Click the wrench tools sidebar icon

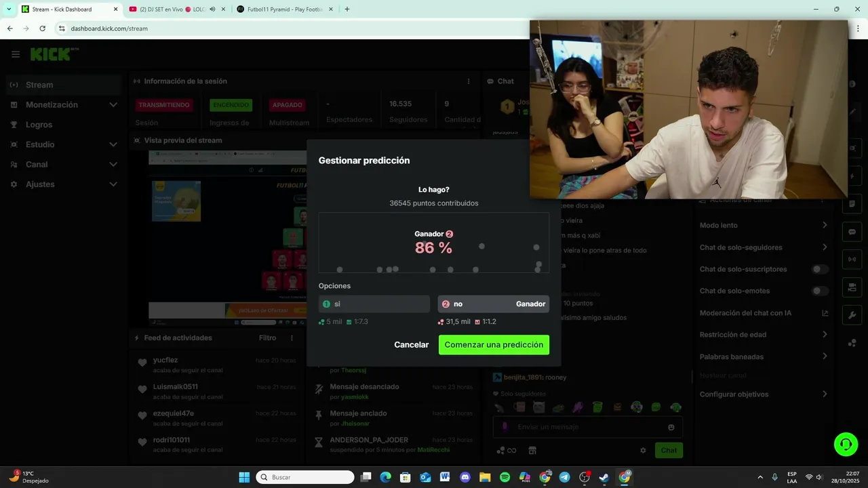pos(852,315)
